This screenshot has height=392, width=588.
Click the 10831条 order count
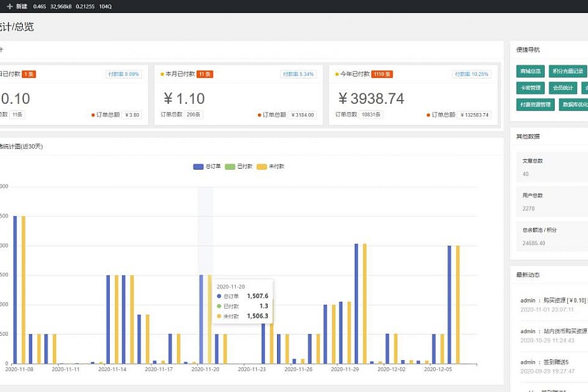tap(371, 114)
